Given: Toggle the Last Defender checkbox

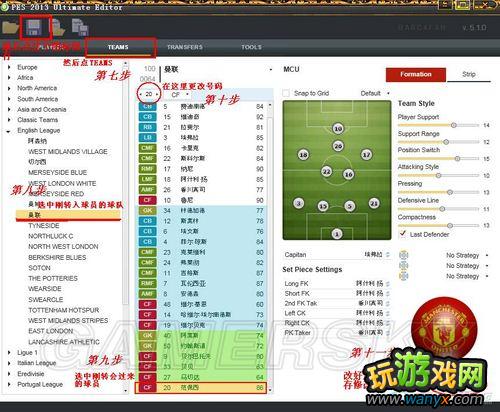Looking at the screenshot, I should click(403, 234).
